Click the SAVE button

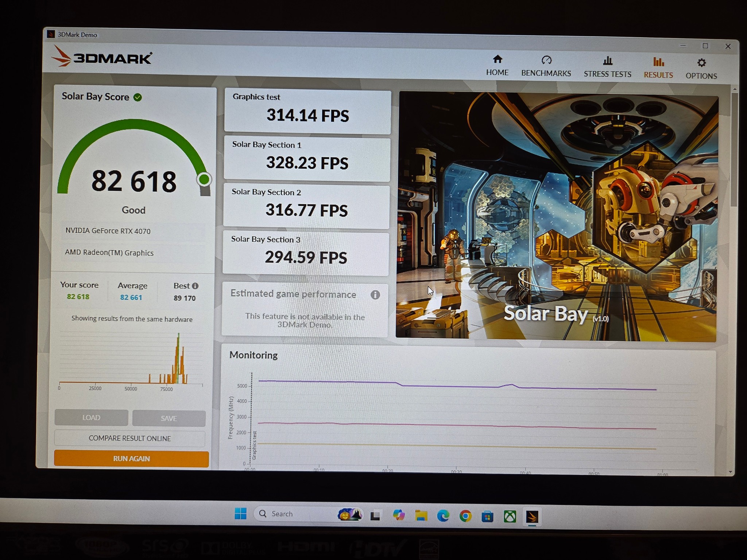(169, 418)
